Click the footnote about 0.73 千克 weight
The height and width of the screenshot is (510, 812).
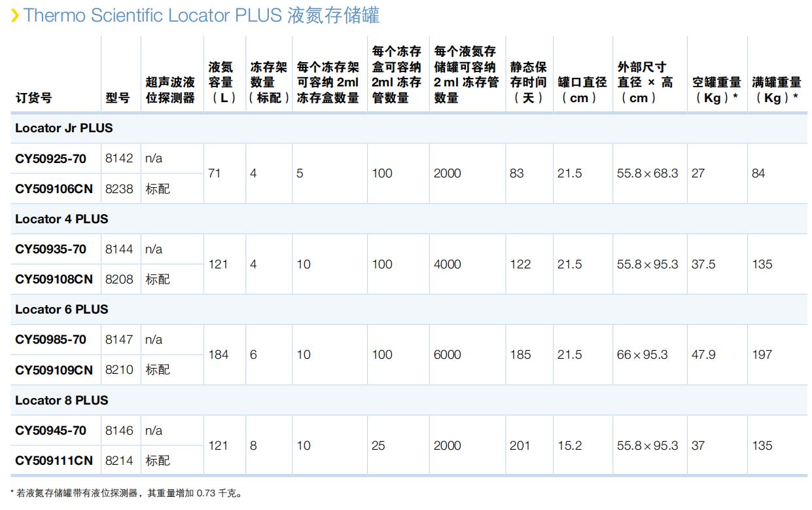pyautogui.click(x=126, y=493)
